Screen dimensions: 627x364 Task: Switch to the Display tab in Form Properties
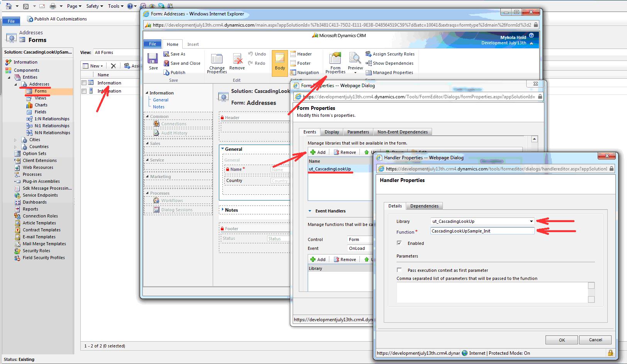point(331,132)
